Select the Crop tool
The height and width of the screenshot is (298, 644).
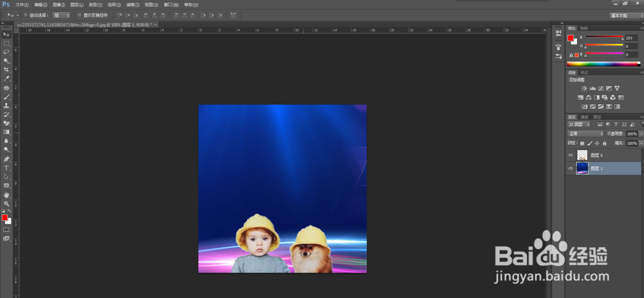[6, 70]
